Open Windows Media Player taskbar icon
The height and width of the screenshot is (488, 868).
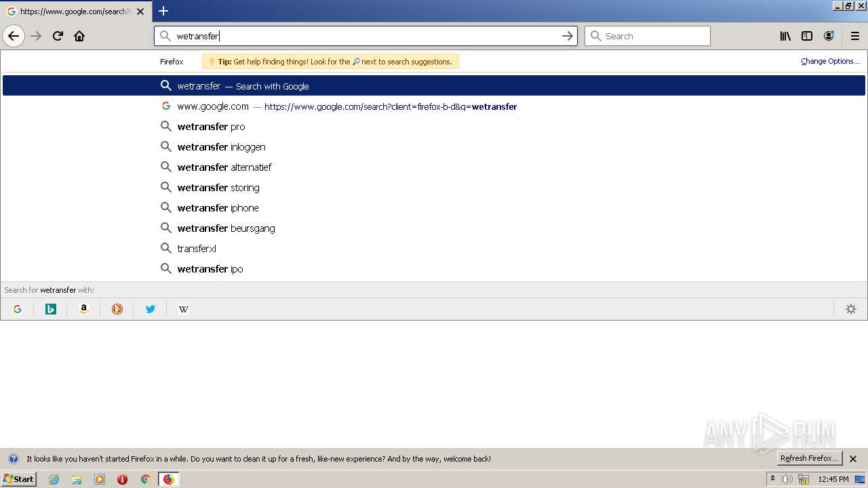pyautogui.click(x=100, y=479)
